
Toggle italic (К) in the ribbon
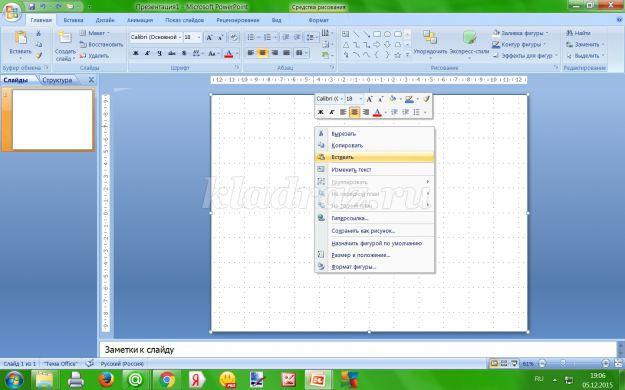point(147,53)
